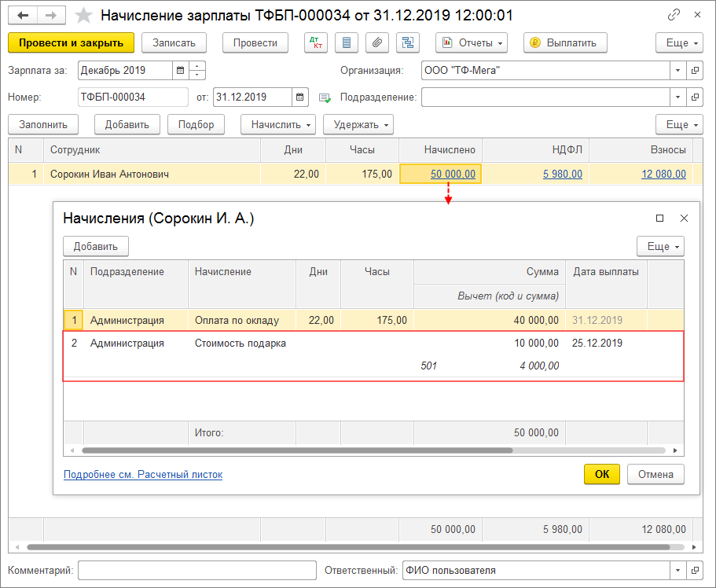The height and width of the screenshot is (588, 716).
Task: Expand the Отчеты dropdown menu
Action: (472, 42)
